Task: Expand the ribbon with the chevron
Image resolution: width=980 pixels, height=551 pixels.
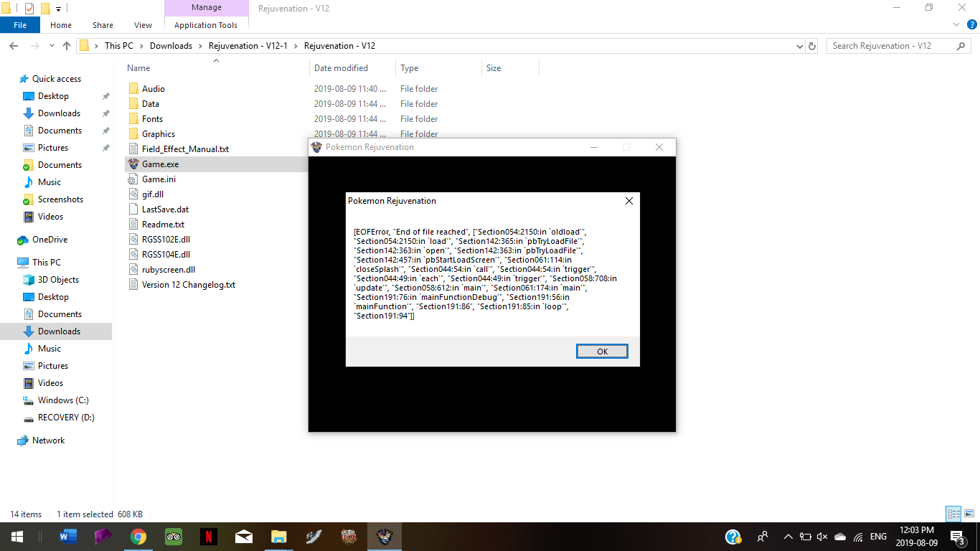Action: coord(956,25)
